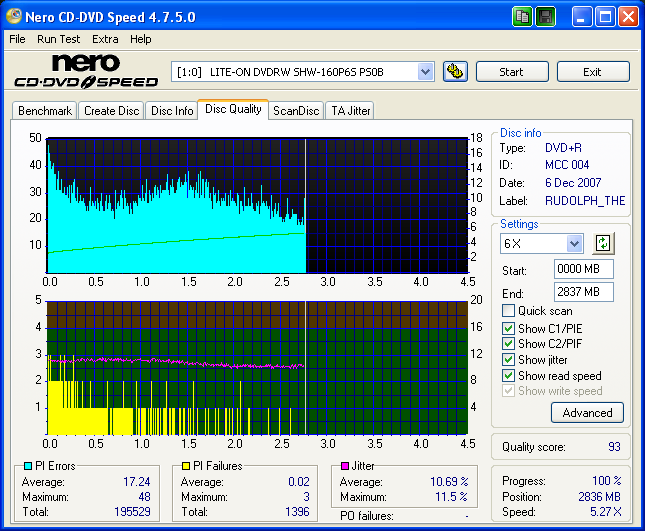Click the Start position 0000 MB field
This screenshot has height=531, width=645.
(584, 269)
